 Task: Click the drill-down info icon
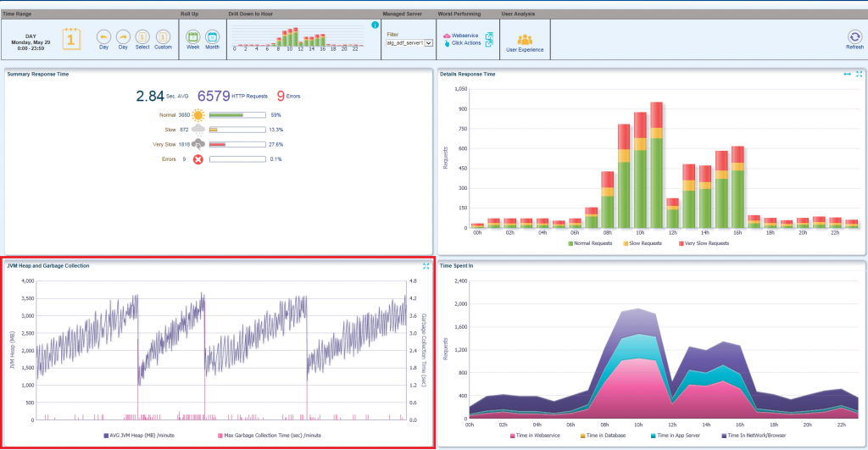tap(375, 25)
